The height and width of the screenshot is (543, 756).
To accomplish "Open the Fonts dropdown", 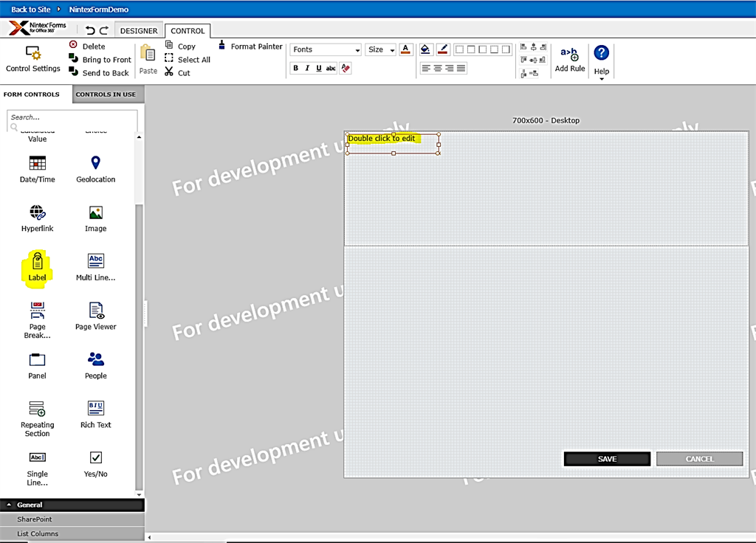I will pyautogui.click(x=325, y=49).
